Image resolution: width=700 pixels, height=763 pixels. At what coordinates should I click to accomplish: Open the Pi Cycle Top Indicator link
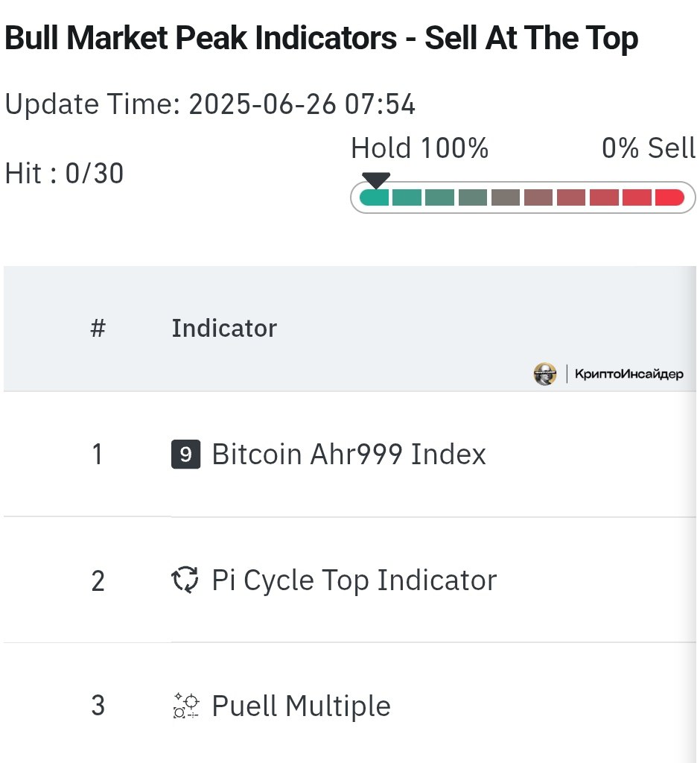354,580
